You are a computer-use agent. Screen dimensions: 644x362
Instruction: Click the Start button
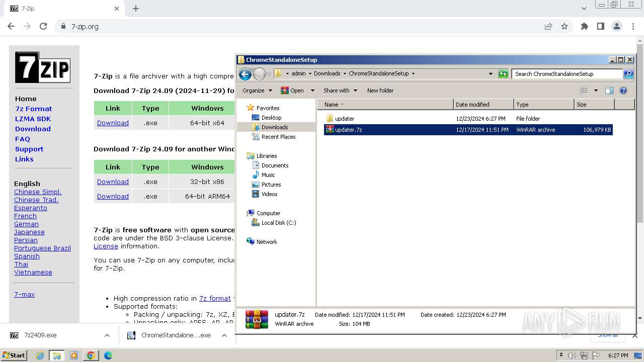tap(14, 355)
